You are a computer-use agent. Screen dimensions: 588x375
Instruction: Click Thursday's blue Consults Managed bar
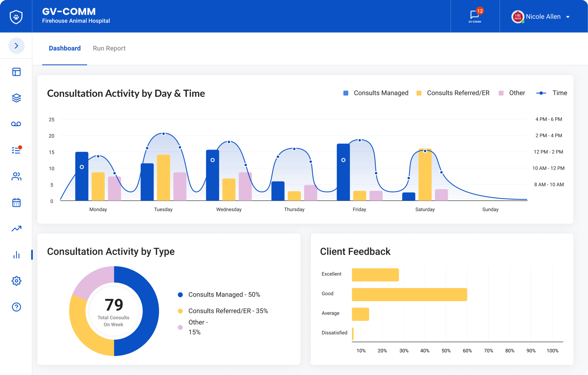(x=278, y=191)
